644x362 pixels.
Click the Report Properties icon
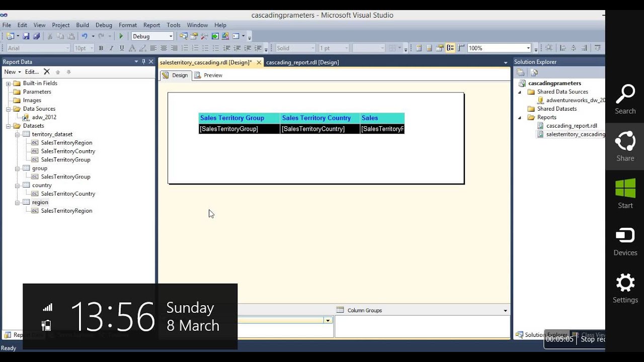(440, 48)
